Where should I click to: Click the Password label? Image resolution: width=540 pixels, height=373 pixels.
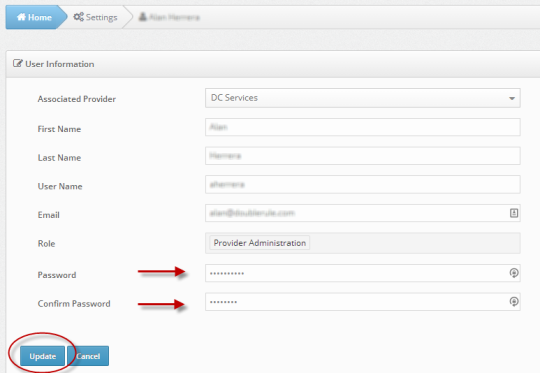[x=57, y=275]
